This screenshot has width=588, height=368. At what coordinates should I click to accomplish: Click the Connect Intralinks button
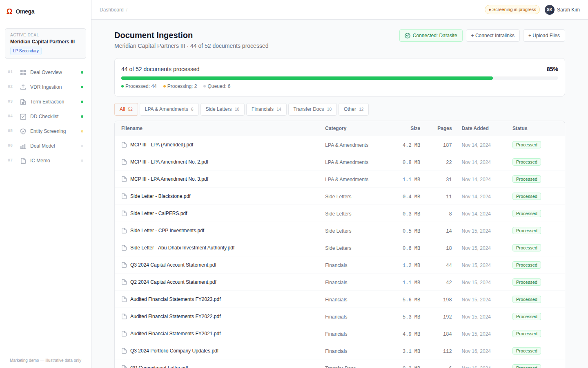point(492,36)
